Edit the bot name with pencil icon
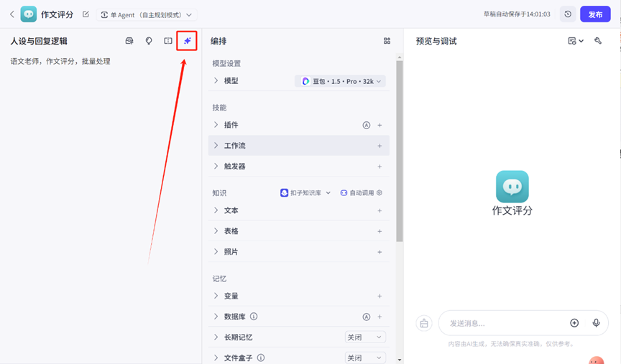Image resolution: width=621 pixels, height=364 pixels. click(86, 14)
